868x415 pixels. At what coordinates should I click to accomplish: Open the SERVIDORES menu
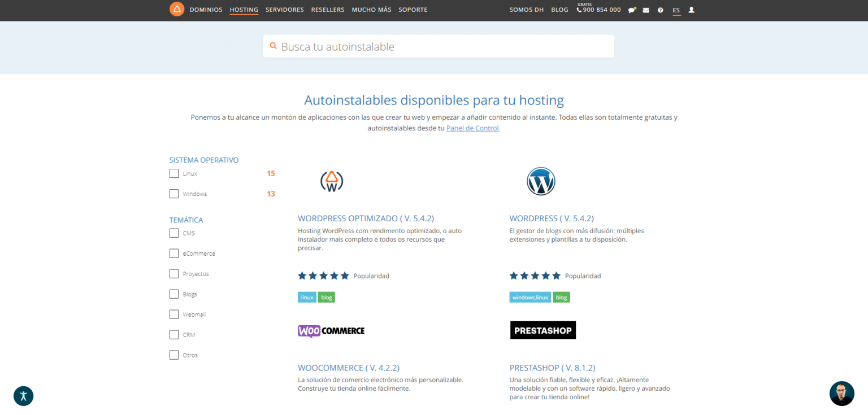284,10
